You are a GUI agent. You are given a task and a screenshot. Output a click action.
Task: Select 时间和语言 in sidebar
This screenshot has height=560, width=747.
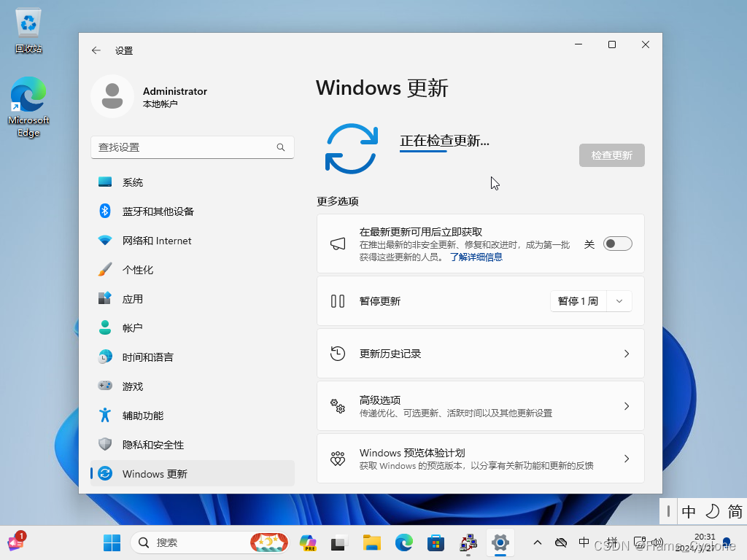point(192,357)
